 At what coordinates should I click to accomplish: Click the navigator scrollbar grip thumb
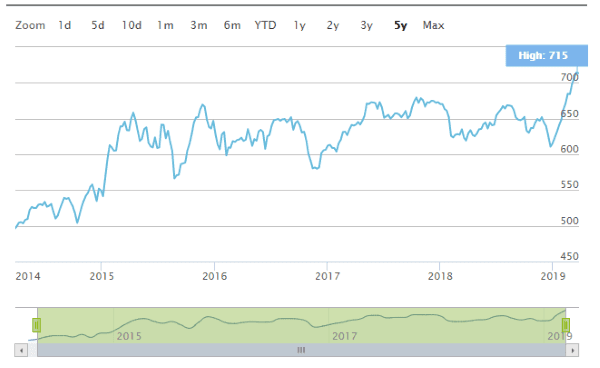(x=301, y=350)
